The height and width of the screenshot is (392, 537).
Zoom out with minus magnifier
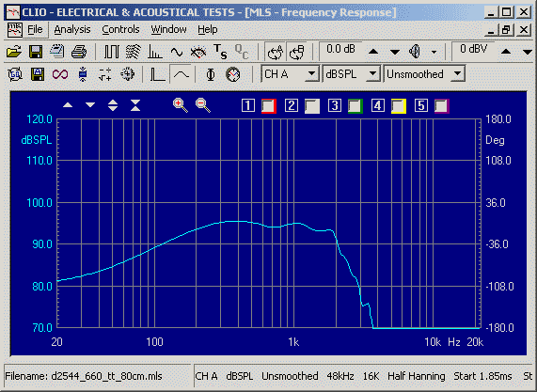point(203,105)
